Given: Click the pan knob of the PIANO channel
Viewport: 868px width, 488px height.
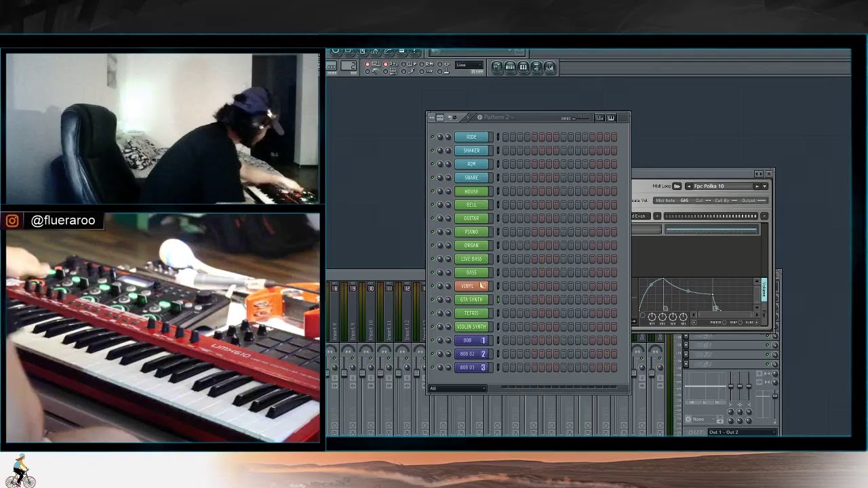Looking at the screenshot, I should [x=439, y=232].
